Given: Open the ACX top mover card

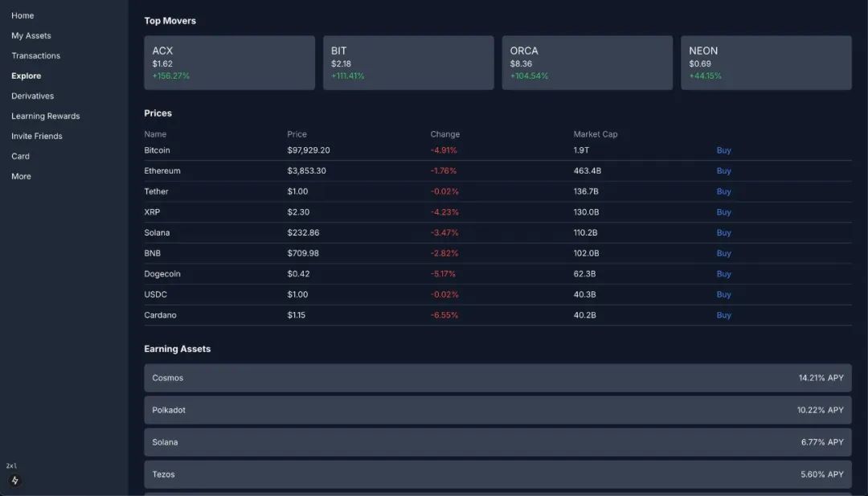Looking at the screenshot, I should tap(229, 63).
